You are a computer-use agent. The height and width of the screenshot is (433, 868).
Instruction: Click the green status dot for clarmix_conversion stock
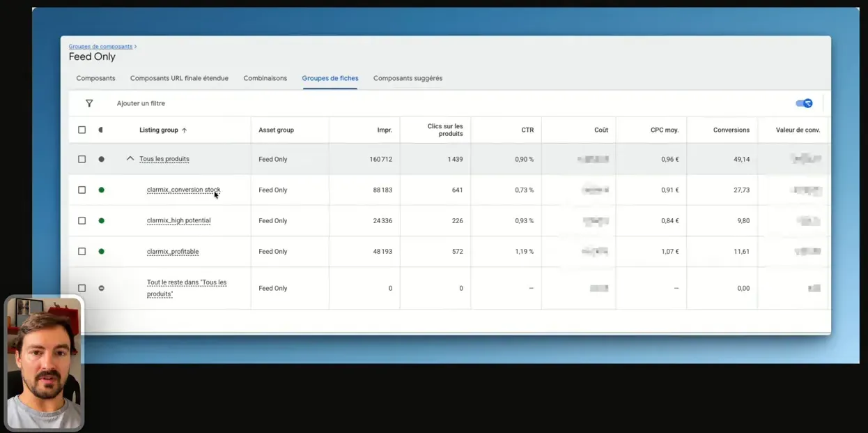(101, 190)
